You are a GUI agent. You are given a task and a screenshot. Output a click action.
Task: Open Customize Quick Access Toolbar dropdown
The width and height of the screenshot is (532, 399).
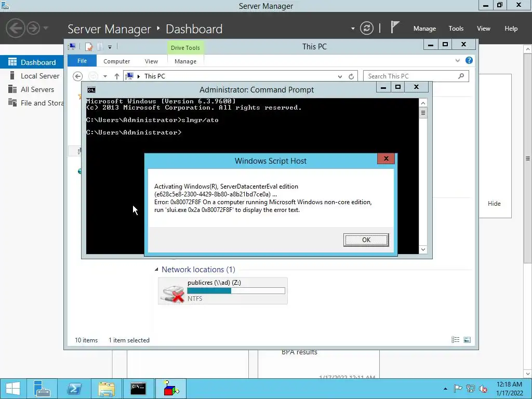(110, 47)
